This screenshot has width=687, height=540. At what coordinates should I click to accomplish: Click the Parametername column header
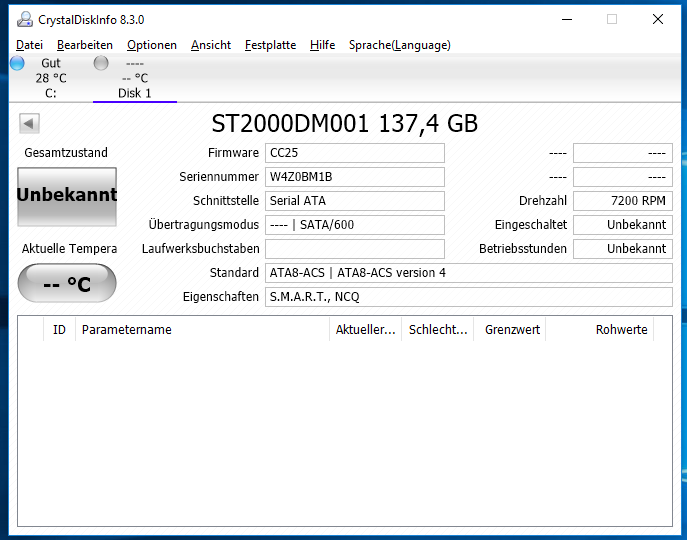tap(202, 330)
